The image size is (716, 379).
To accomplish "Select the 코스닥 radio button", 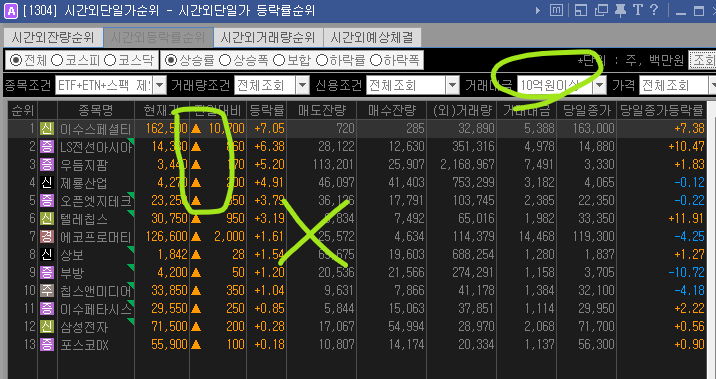I will coord(110,60).
